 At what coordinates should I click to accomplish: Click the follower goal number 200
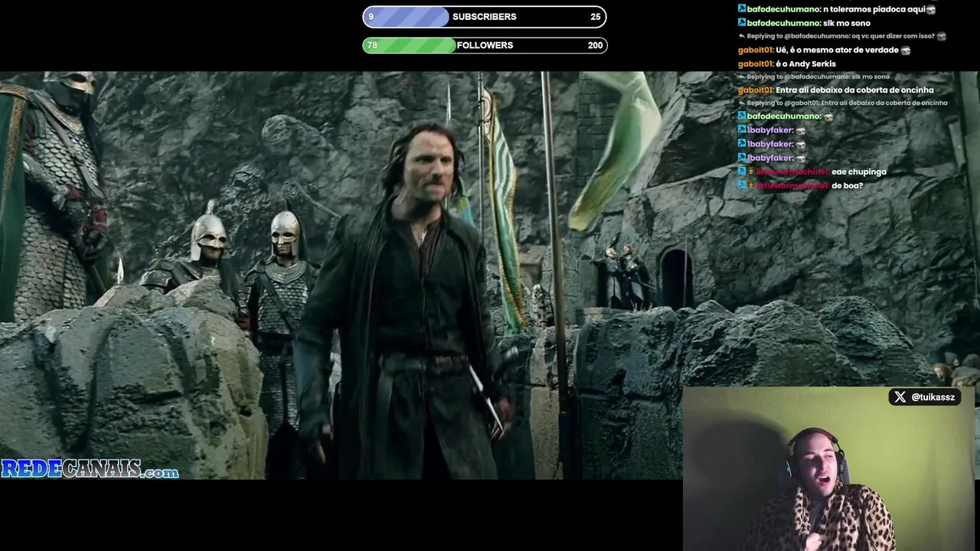pyautogui.click(x=595, y=45)
